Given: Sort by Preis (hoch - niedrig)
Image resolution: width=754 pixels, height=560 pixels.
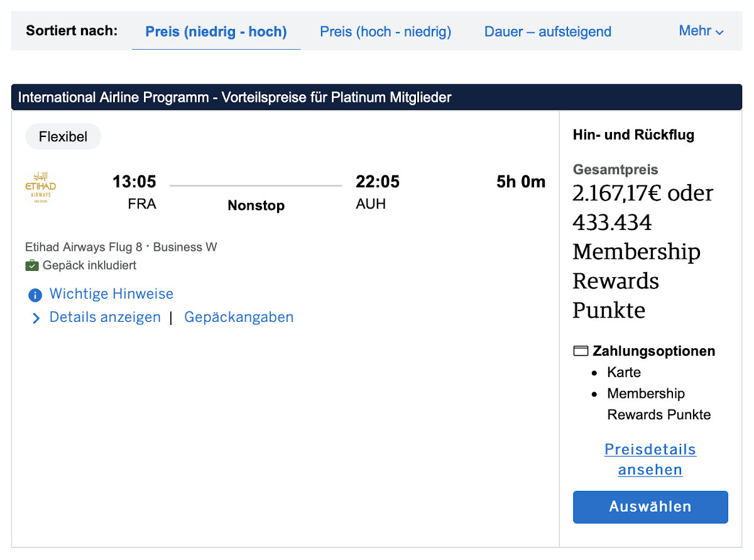Looking at the screenshot, I should click(386, 31).
